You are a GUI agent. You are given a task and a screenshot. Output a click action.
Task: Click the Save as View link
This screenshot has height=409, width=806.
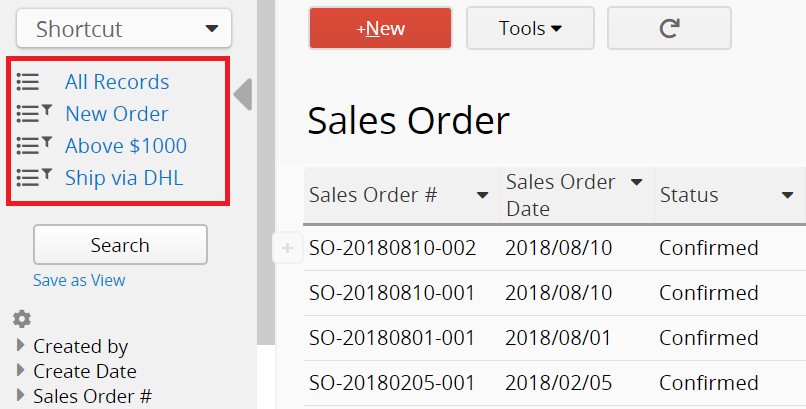tap(79, 280)
